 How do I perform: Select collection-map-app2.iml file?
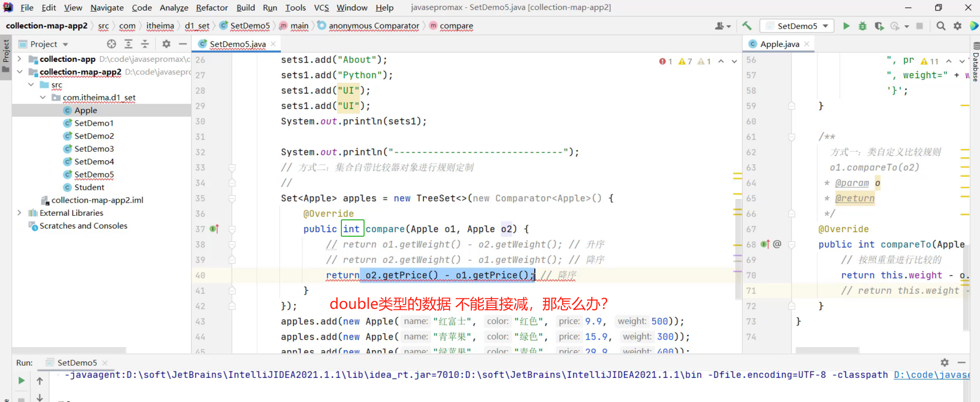(x=97, y=200)
